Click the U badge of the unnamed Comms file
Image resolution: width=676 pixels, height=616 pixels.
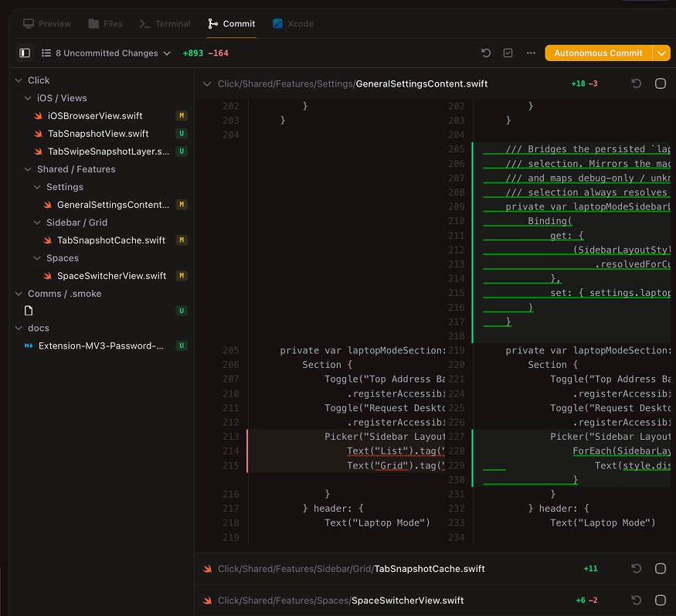point(182,311)
